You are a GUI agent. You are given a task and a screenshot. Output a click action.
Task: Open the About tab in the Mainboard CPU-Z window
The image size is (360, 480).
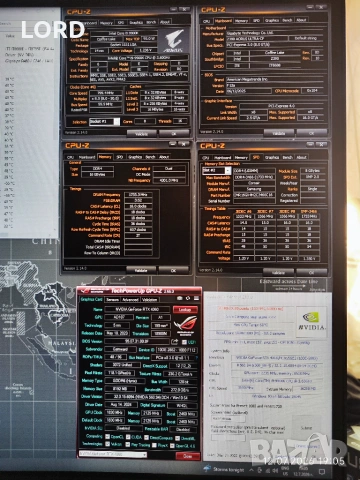coord(301,20)
